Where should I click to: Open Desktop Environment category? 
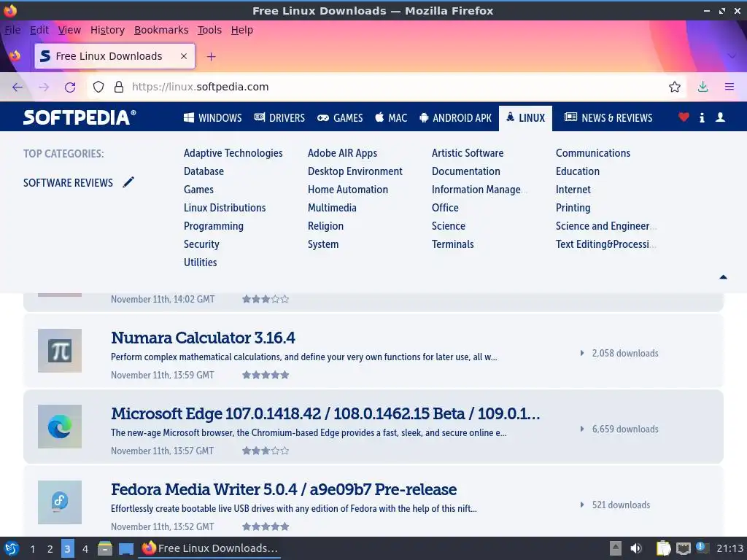(355, 171)
